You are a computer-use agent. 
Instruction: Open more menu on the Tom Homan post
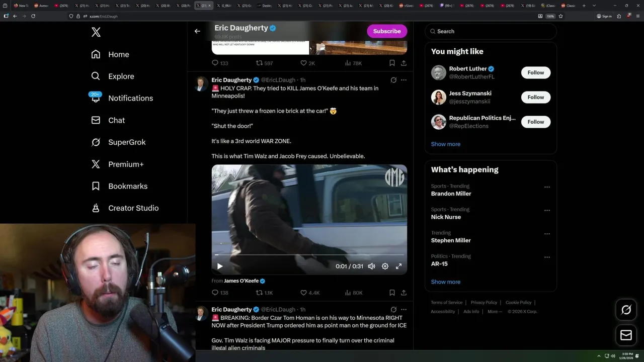404,310
